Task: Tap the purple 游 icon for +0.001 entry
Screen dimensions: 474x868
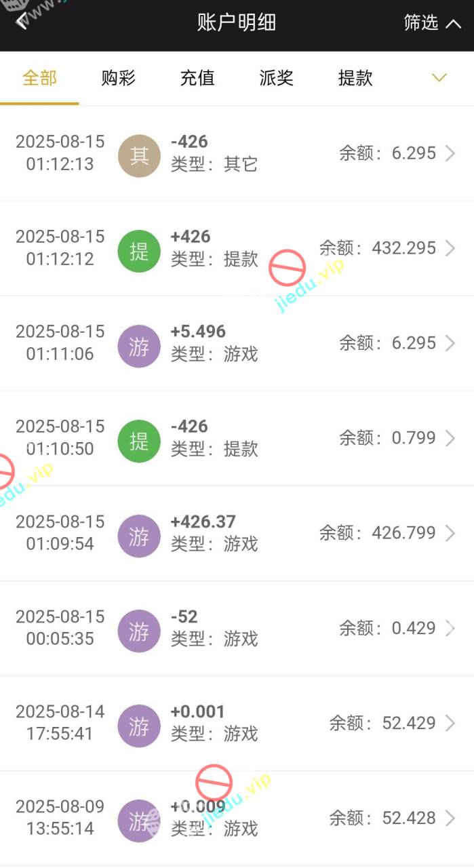Action: point(139,726)
